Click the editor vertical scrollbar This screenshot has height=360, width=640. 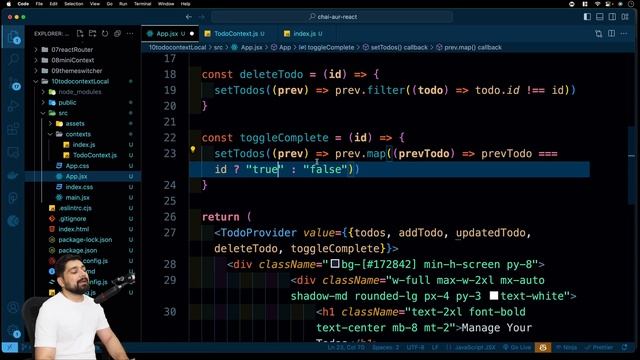pos(631,165)
